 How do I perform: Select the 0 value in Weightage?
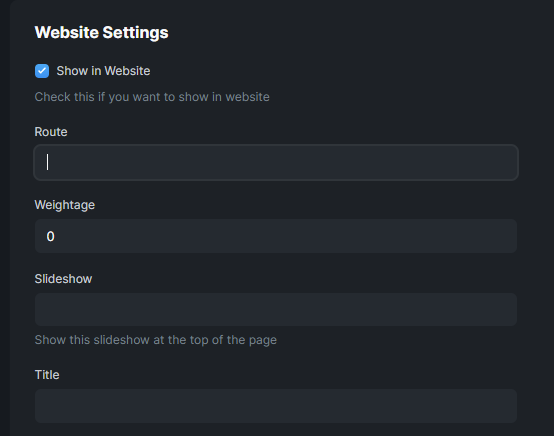point(51,236)
